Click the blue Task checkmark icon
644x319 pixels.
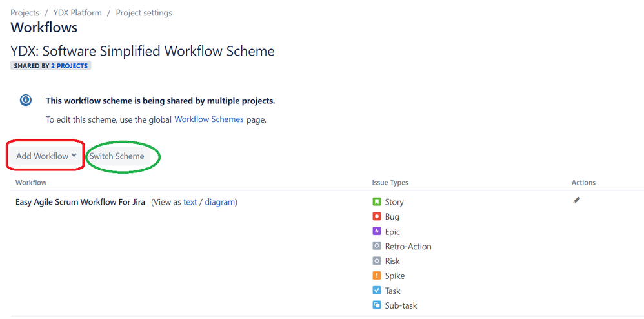[377, 290]
